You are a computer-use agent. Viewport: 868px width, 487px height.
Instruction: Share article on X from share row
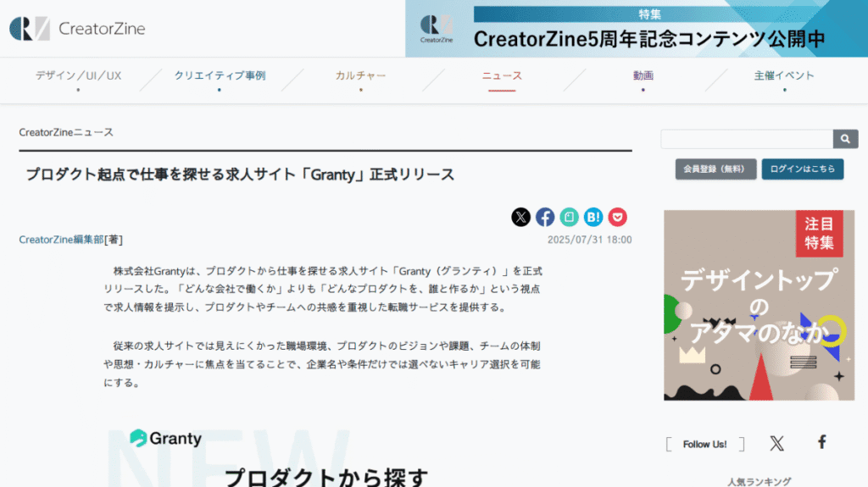tap(521, 217)
